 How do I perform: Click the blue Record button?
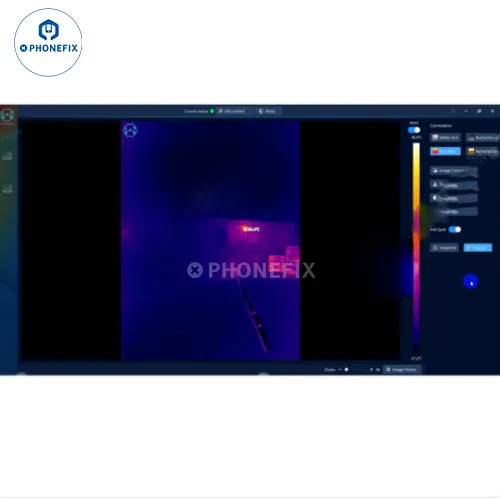pos(478,248)
